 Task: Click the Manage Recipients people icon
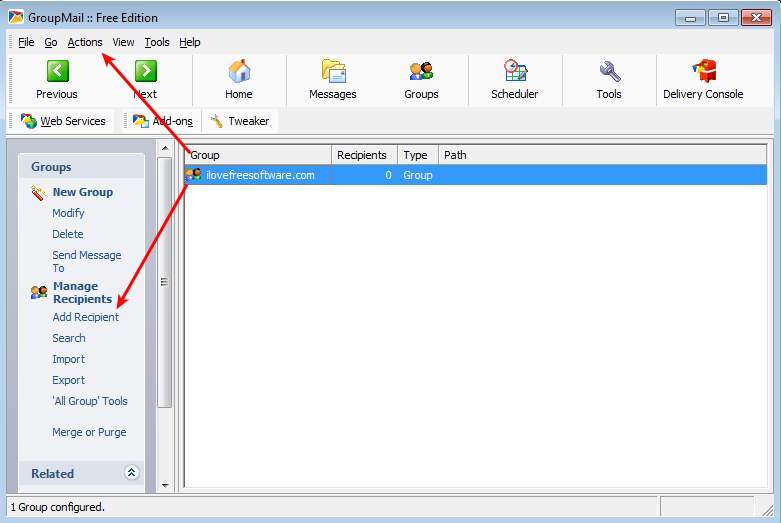tap(39, 292)
